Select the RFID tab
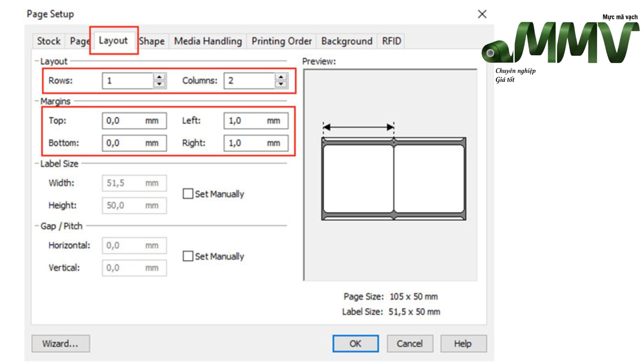This screenshot has height=362, width=644. point(391,41)
